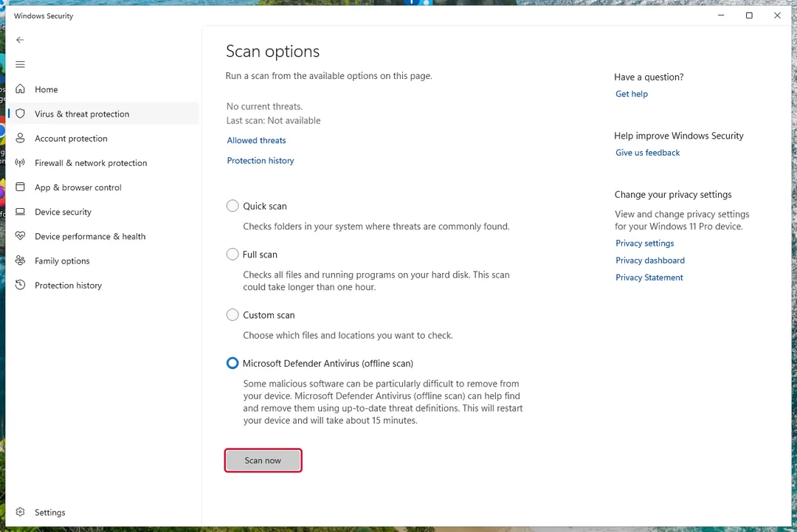797x532 pixels.
Task: Click the 'Choose which files and locations' description
Action: pyautogui.click(x=348, y=335)
